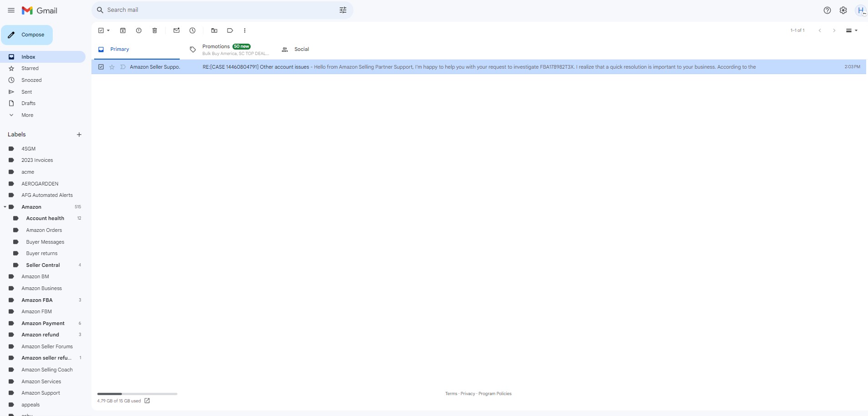Open the Amazon Seller Forums label
Viewport: 868px width, 416px height.
pyautogui.click(x=47, y=346)
